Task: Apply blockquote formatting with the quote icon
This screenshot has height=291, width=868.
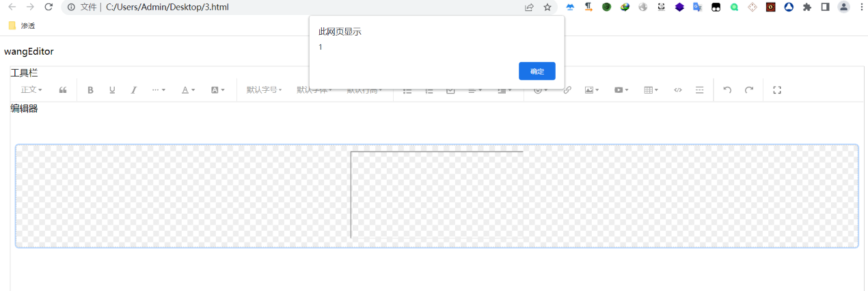Action: 63,89
